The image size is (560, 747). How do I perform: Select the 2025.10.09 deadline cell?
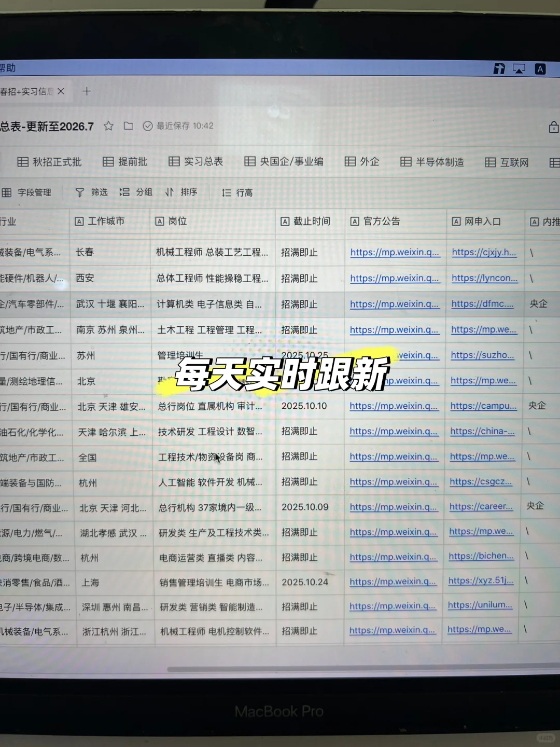(x=310, y=507)
